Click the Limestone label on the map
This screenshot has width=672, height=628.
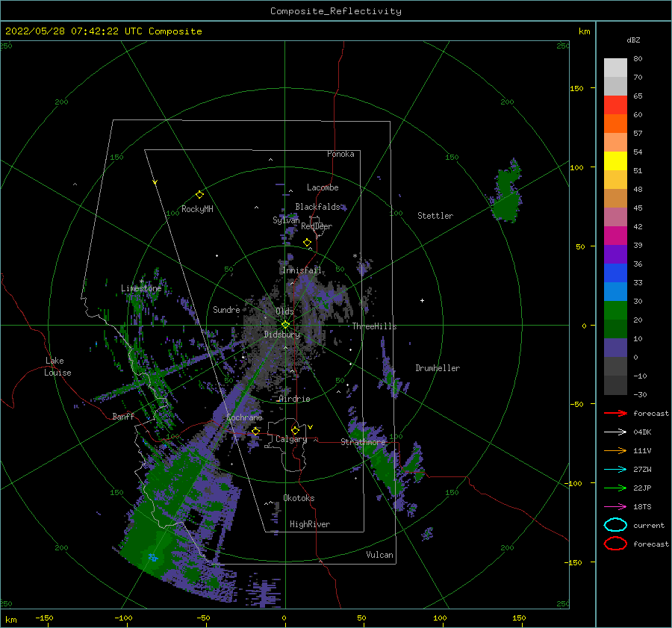(141, 288)
